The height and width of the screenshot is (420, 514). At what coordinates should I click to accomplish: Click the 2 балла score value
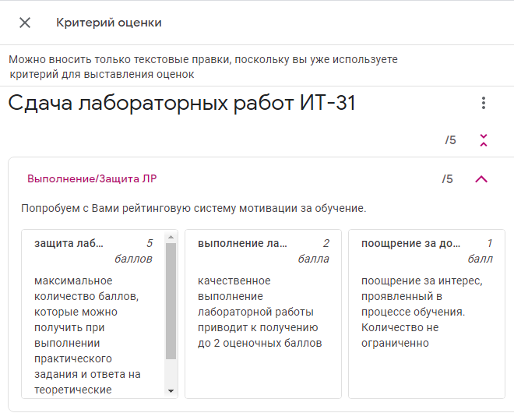[313, 251]
